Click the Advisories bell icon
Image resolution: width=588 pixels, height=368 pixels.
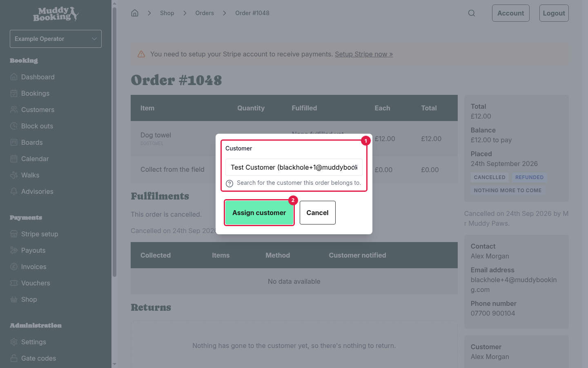(x=14, y=191)
